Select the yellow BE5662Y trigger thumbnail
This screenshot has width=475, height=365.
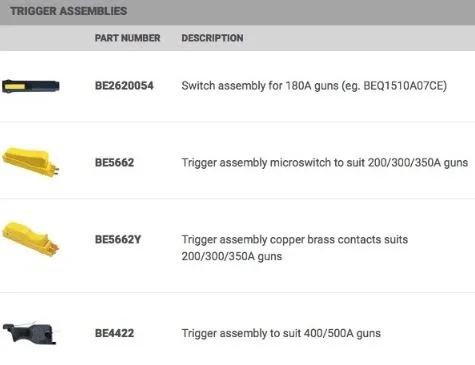(x=30, y=239)
